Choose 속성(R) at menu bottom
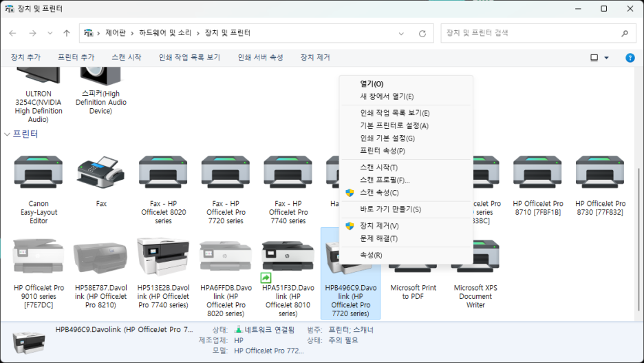Viewport: 644px width, 363px height. coord(407,256)
